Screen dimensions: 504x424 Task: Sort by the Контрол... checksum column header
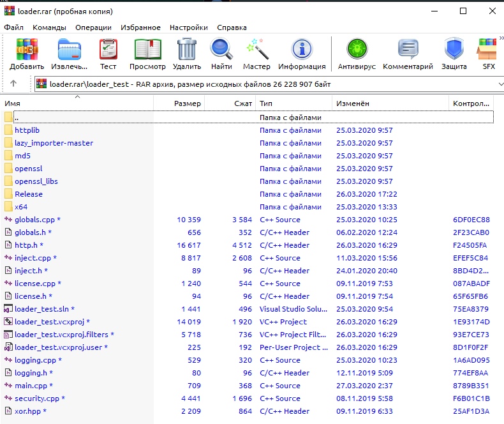[x=471, y=103]
